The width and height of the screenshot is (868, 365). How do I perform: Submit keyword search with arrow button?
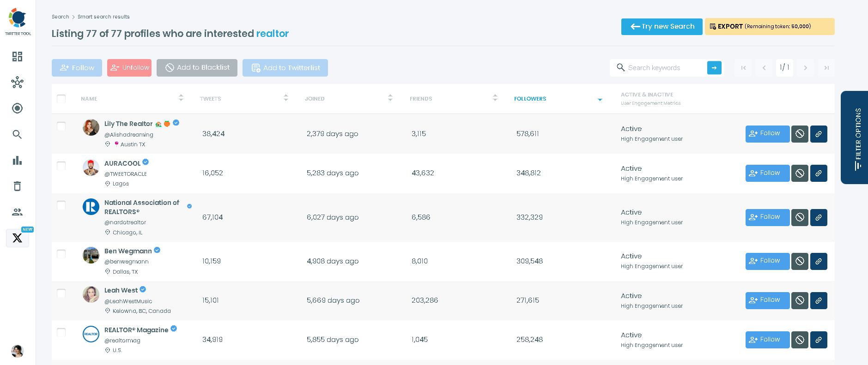[714, 68]
